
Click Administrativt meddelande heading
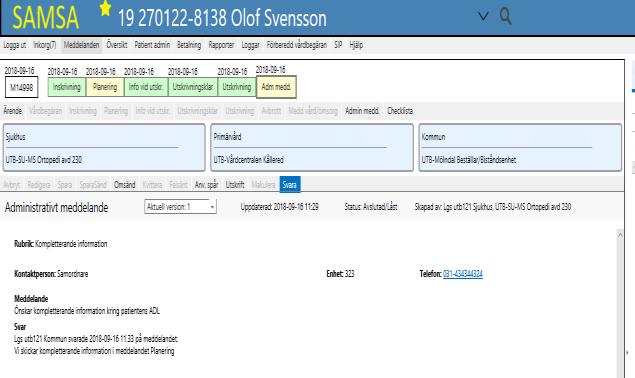(56, 207)
